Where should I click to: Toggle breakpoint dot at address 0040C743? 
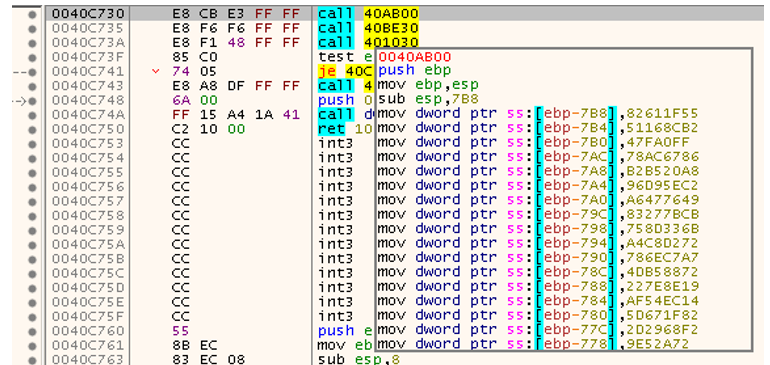point(32,86)
